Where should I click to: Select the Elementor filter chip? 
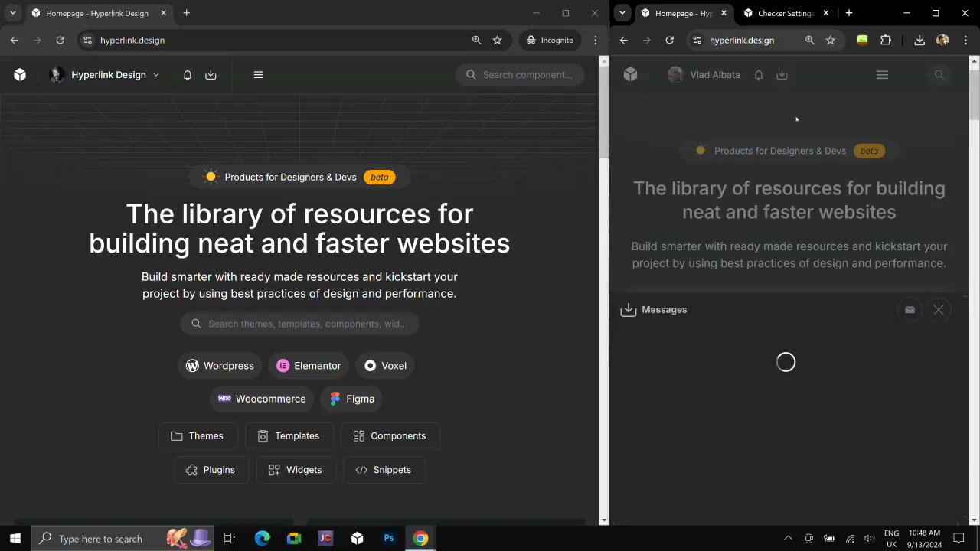click(x=309, y=366)
